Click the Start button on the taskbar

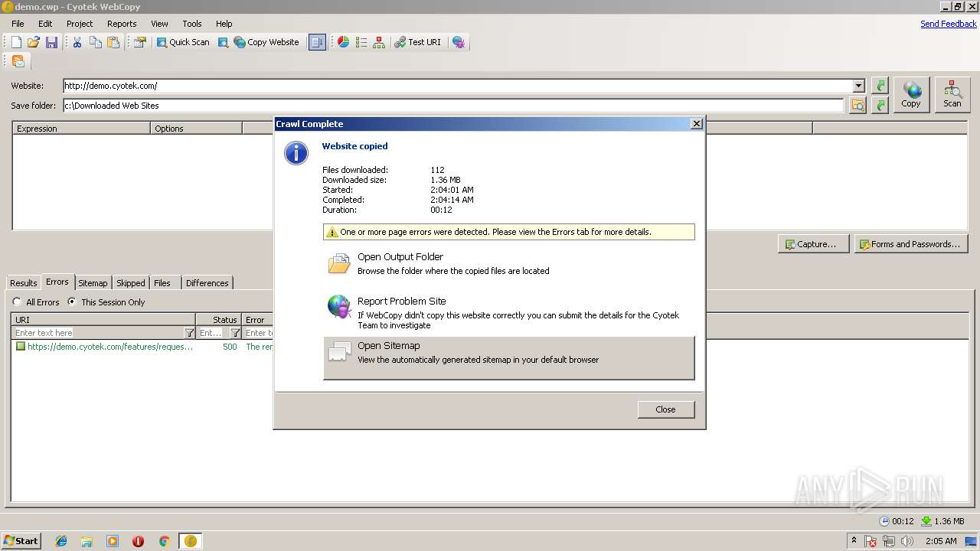(21, 540)
